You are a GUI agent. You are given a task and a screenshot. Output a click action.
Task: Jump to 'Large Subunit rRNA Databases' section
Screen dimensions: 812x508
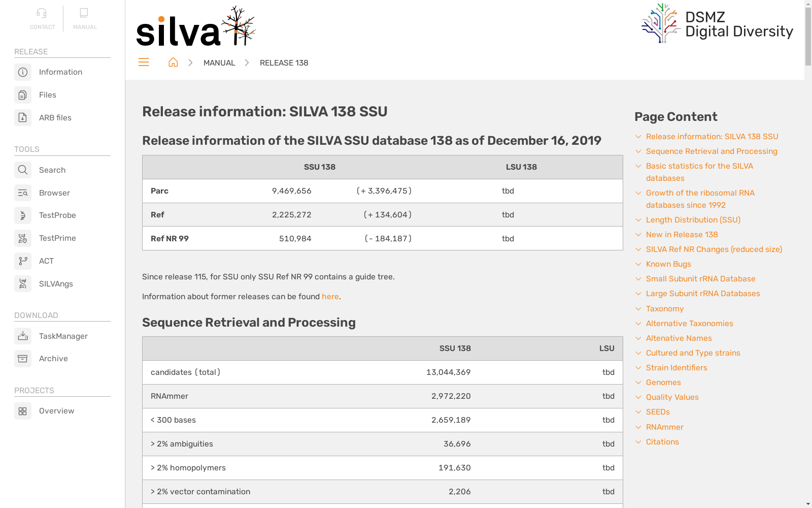pyautogui.click(x=703, y=294)
